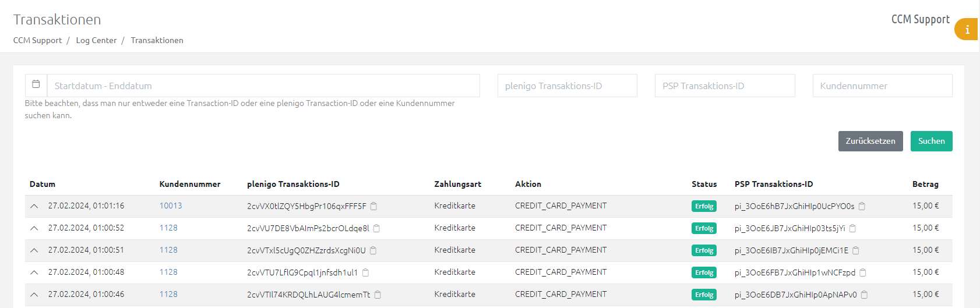Copy PSP ID pi_3OoE6hB7JxGhiHIp0UcPYO0s

pyautogui.click(x=862, y=206)
